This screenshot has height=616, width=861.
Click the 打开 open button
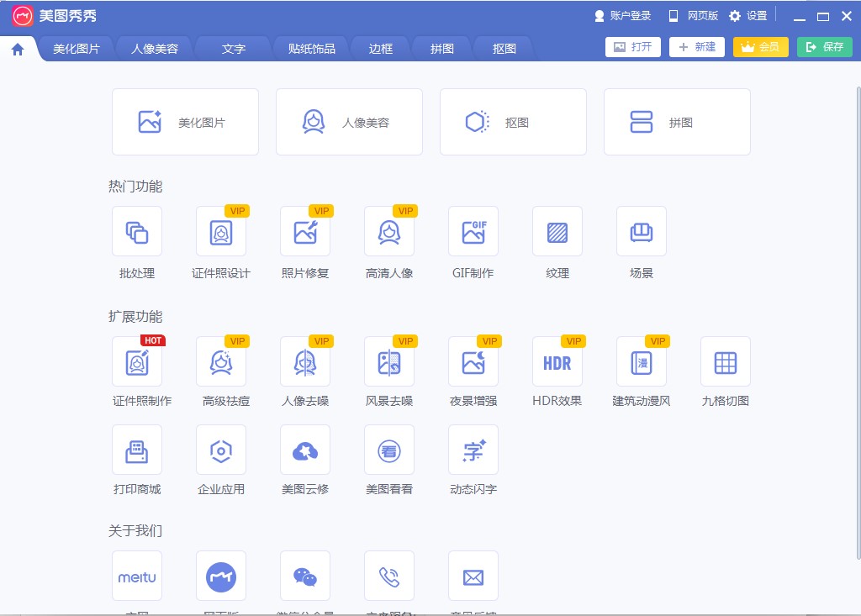632,47
